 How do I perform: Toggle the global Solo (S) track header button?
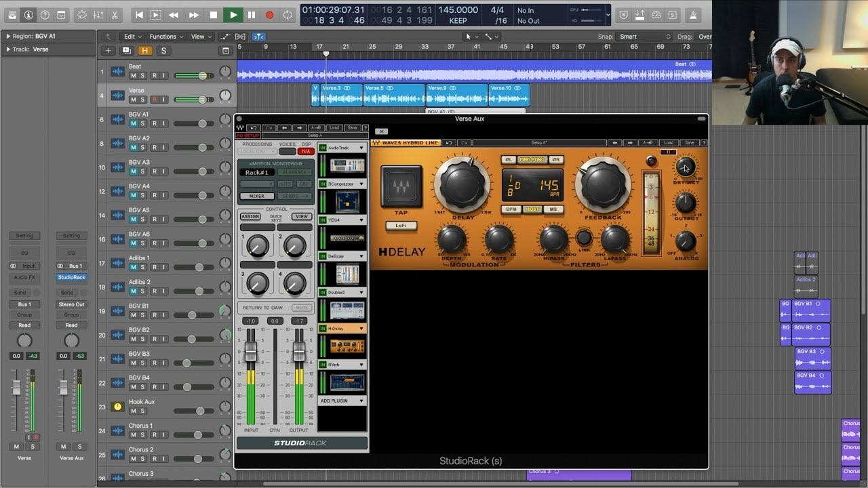pyautogui.click(x=163, y=51)
